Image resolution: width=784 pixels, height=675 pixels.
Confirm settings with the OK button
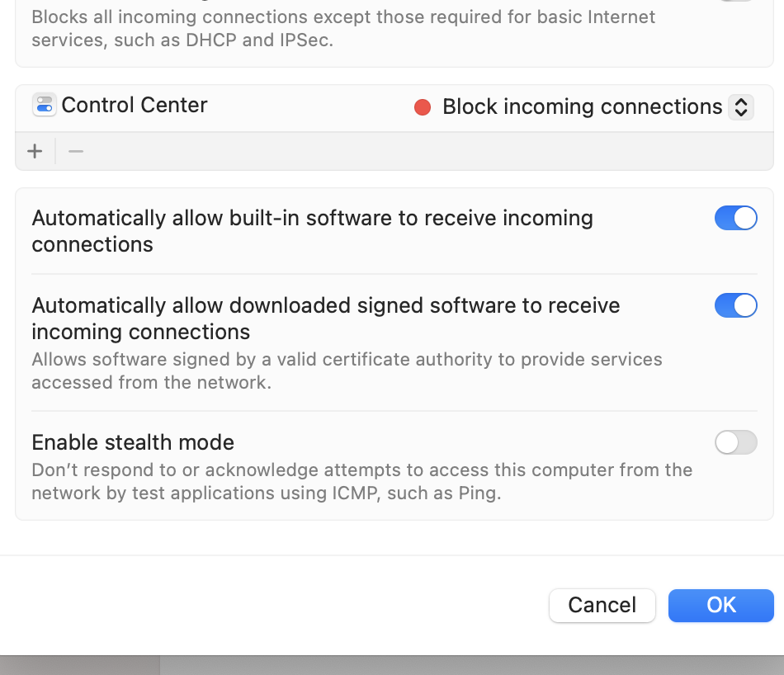tap(720, 605)
